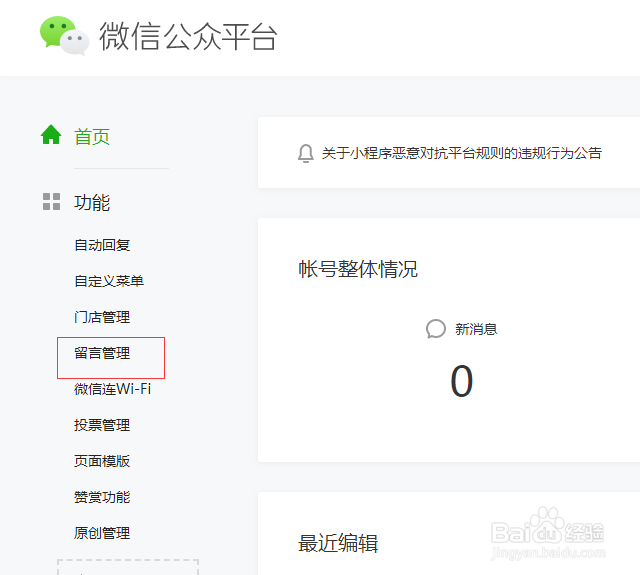
Task: Click the new messages count 0
Action: 462,381
